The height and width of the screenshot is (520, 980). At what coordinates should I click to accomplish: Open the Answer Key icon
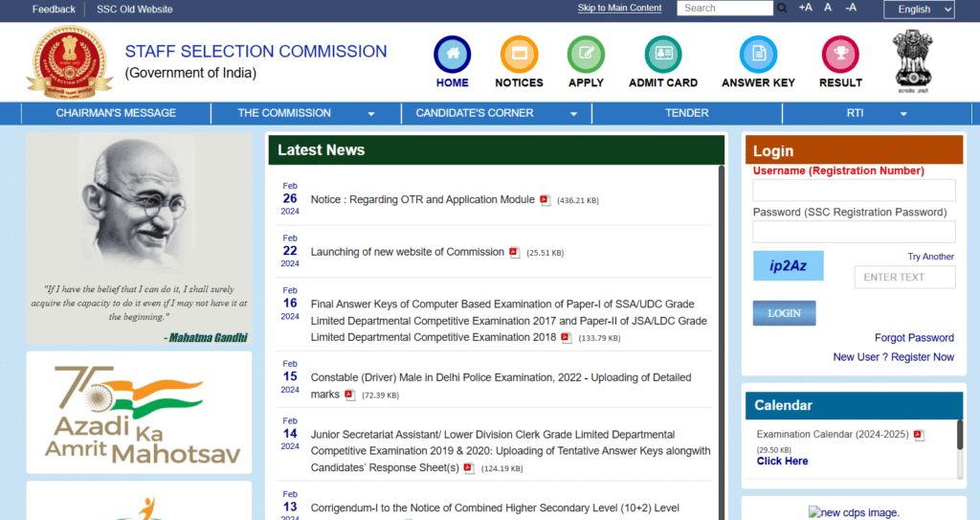[x=758, y=55]
